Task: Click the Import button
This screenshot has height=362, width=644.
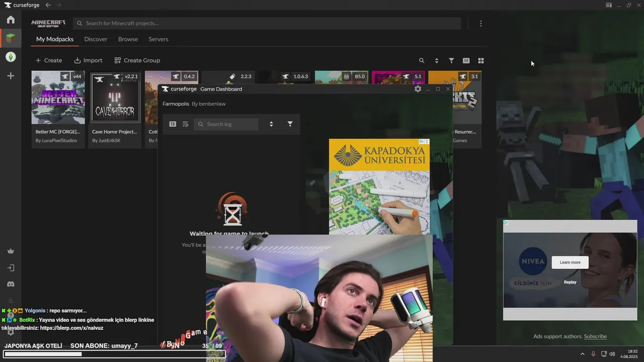Action: click(88, 60)
